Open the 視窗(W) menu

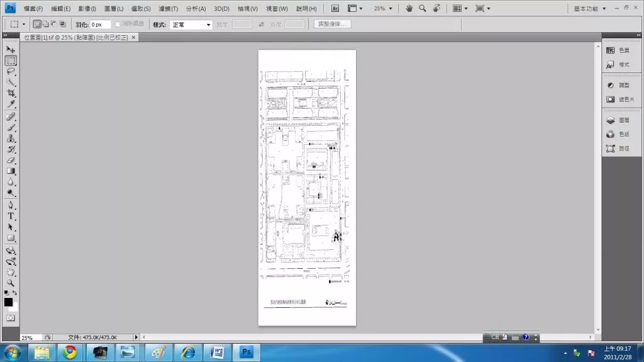tap(277, 9)
